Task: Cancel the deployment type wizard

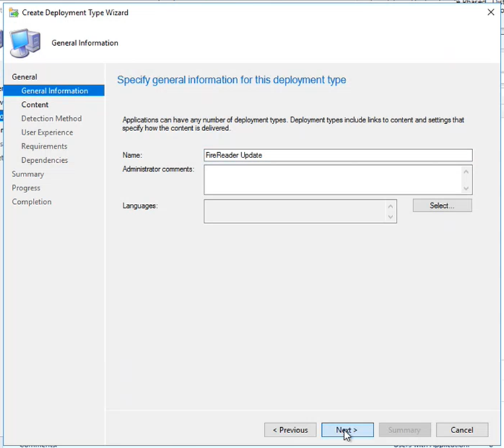Action: coord(462,430)
